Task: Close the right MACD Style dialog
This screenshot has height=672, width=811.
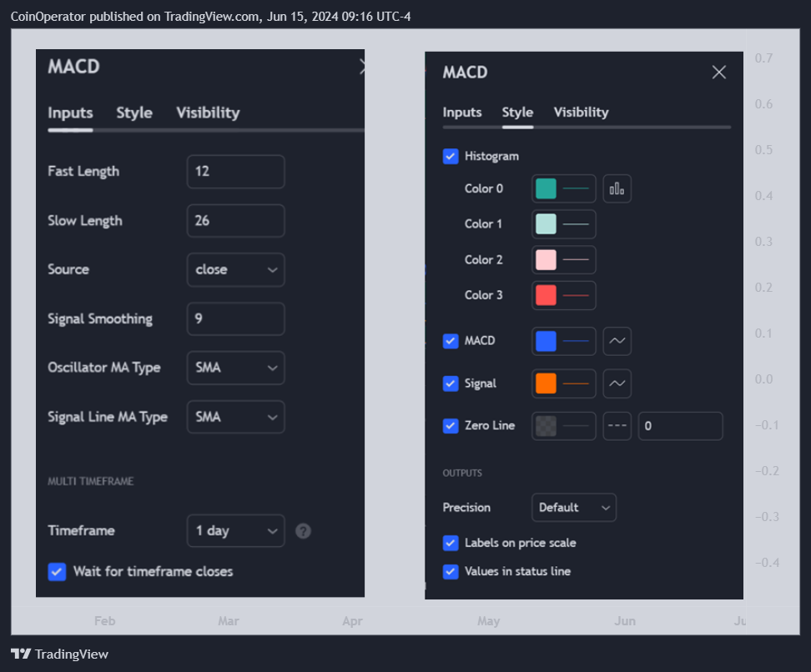Action: coord(719,72)
